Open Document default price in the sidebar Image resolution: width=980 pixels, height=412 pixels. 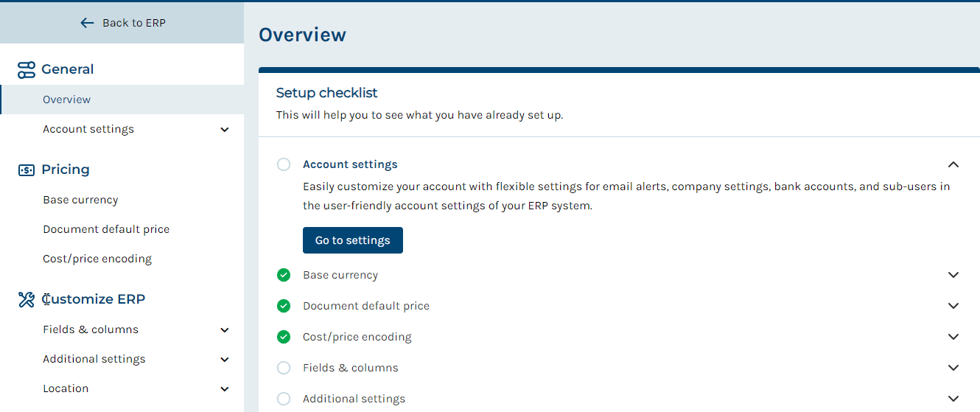[x=106, y=229]
